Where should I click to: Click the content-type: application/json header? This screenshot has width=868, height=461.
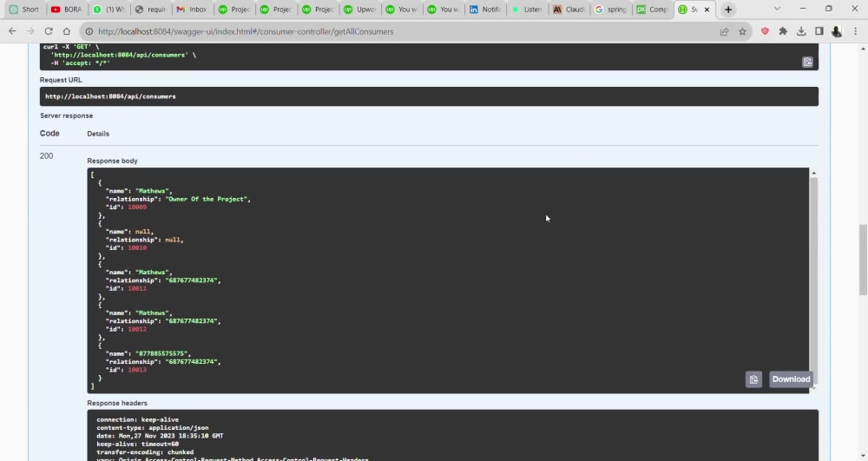(152, 428)
